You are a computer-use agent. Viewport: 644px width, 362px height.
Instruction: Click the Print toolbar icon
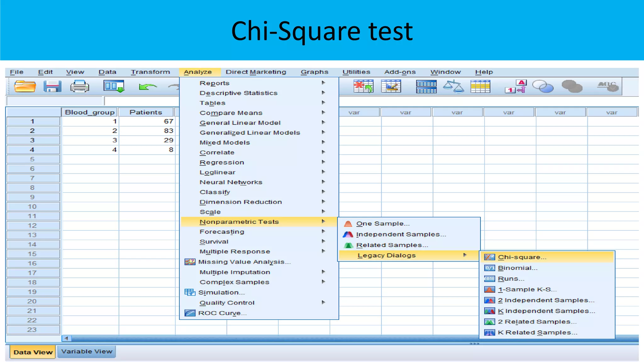tap(80, 86)
